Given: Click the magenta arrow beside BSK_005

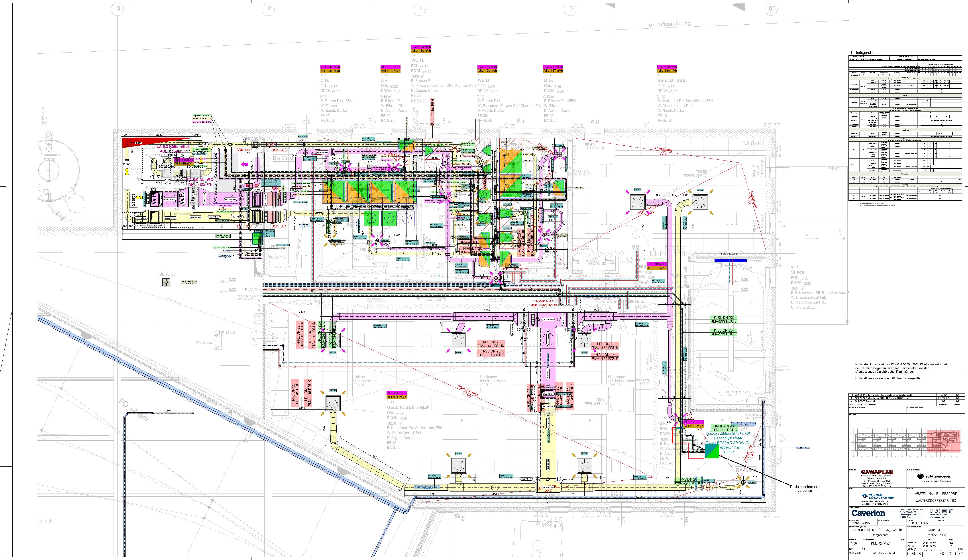Looking at the screenshot, I should 244,164.
